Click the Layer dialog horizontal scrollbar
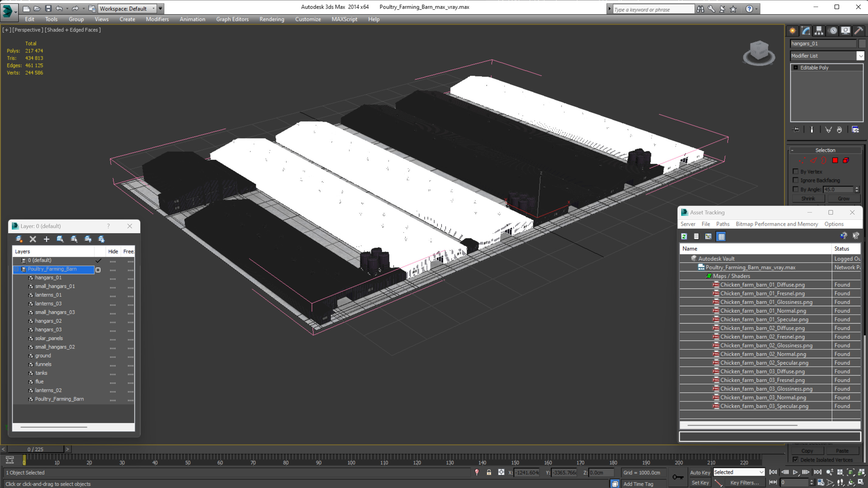This screenshot has height=488, width=868. [x=54, y=427]
